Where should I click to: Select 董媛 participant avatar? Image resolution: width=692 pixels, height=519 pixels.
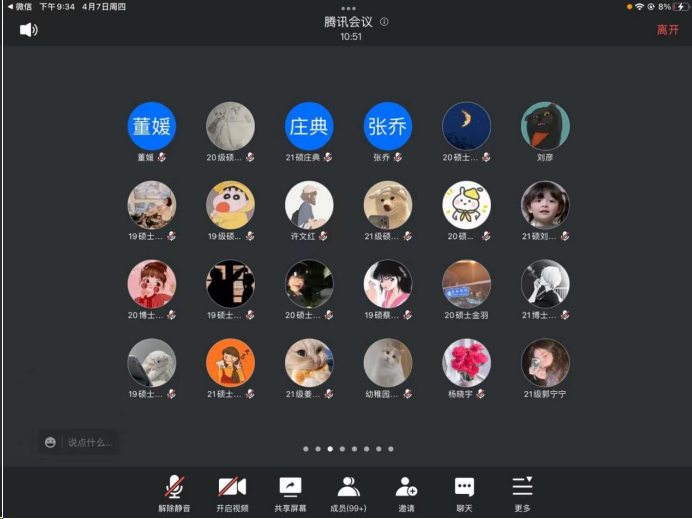[x=152, y=127]
